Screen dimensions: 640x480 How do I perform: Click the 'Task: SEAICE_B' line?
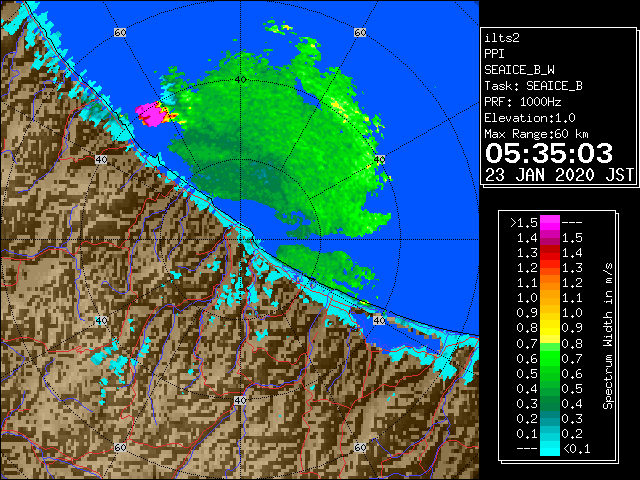coord(533,86)
